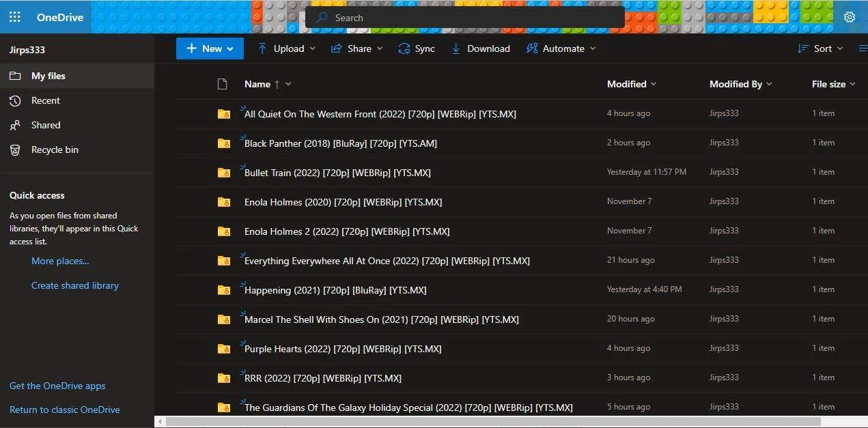
Task: Open the settings gear icon
Action: (850, 17)
